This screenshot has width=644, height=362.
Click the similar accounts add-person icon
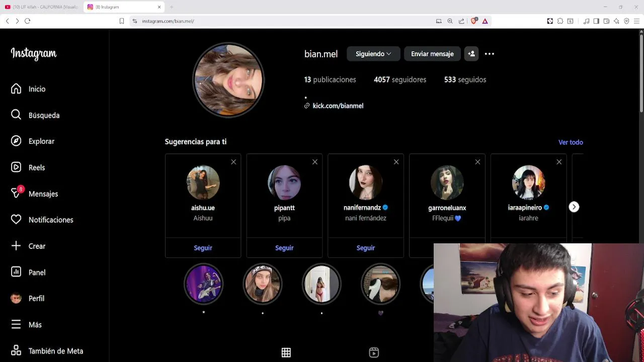[471, 54]
